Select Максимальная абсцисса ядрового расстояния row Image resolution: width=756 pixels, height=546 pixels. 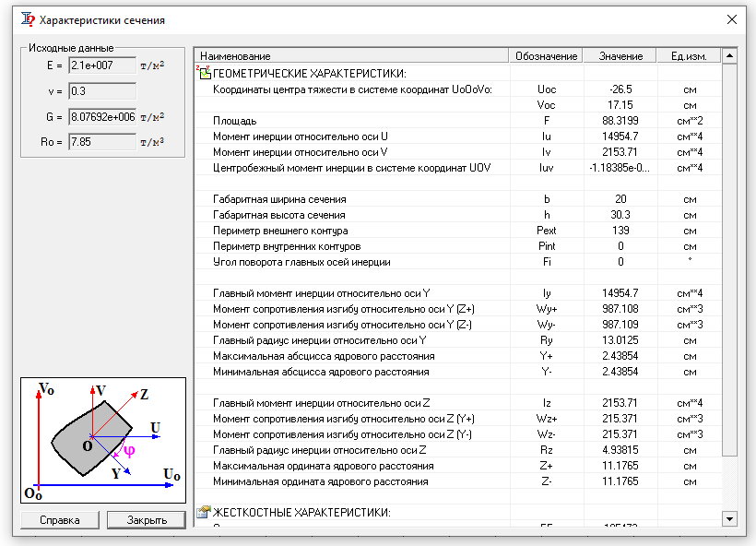click(458, 356)
